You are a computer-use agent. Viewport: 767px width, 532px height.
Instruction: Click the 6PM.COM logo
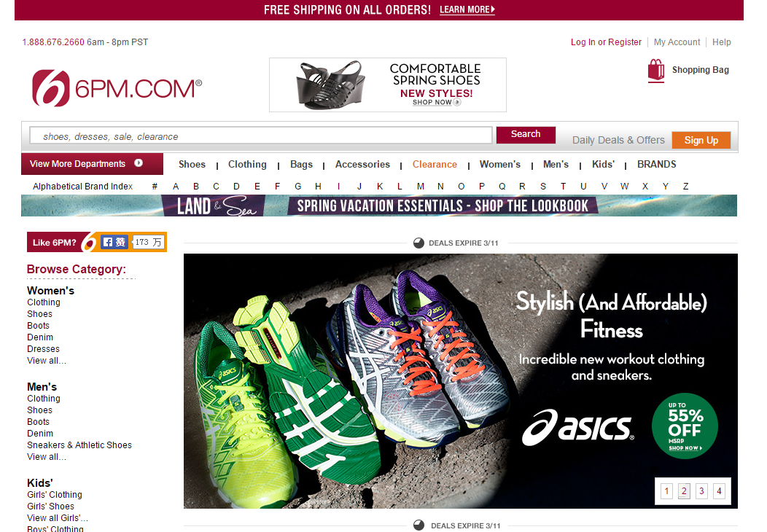tap(117, 88)
